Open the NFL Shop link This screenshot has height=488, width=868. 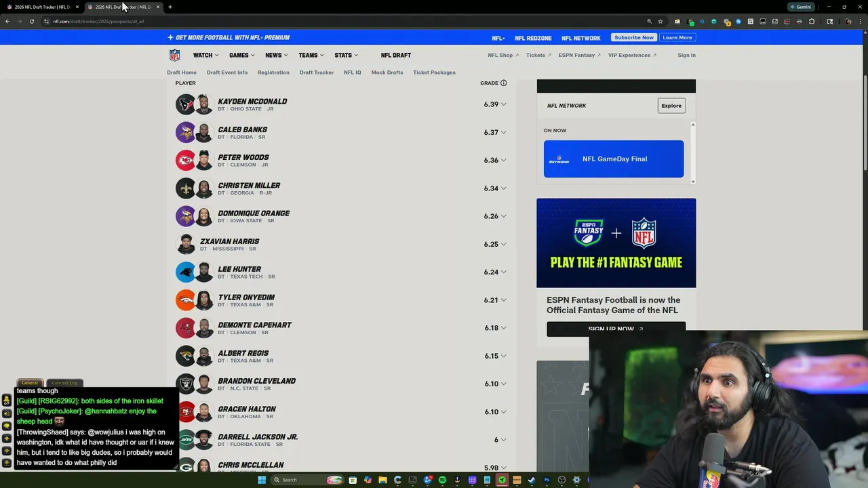(503, 55)
